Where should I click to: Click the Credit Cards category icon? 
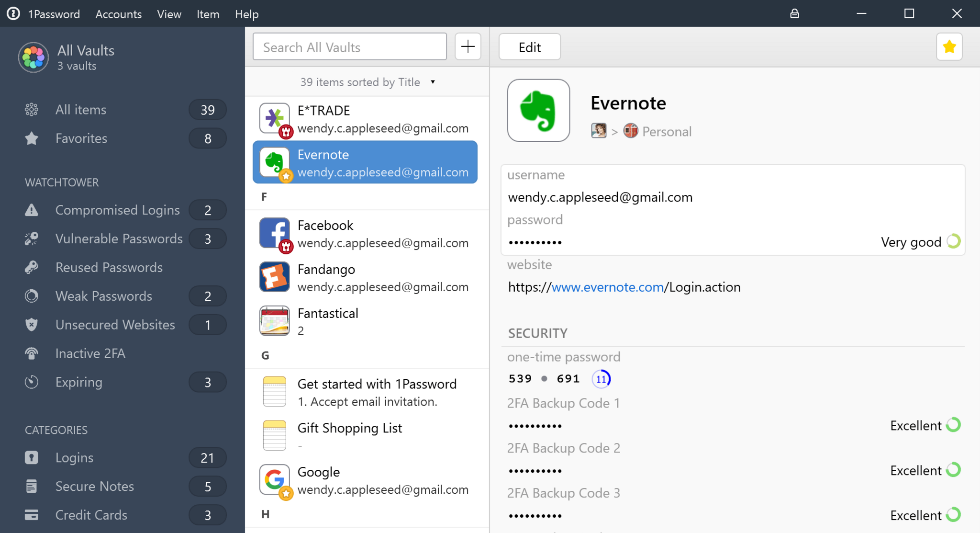(x=32, y=515)
